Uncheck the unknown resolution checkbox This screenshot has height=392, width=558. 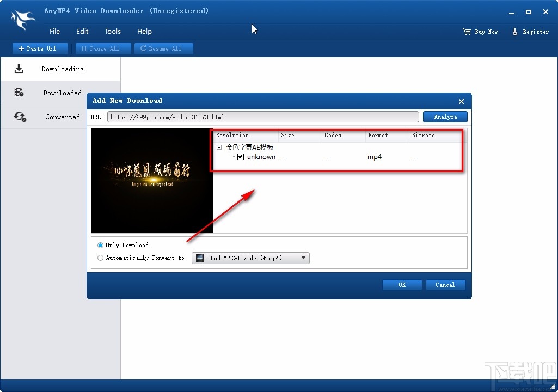[x=241, y=157]
